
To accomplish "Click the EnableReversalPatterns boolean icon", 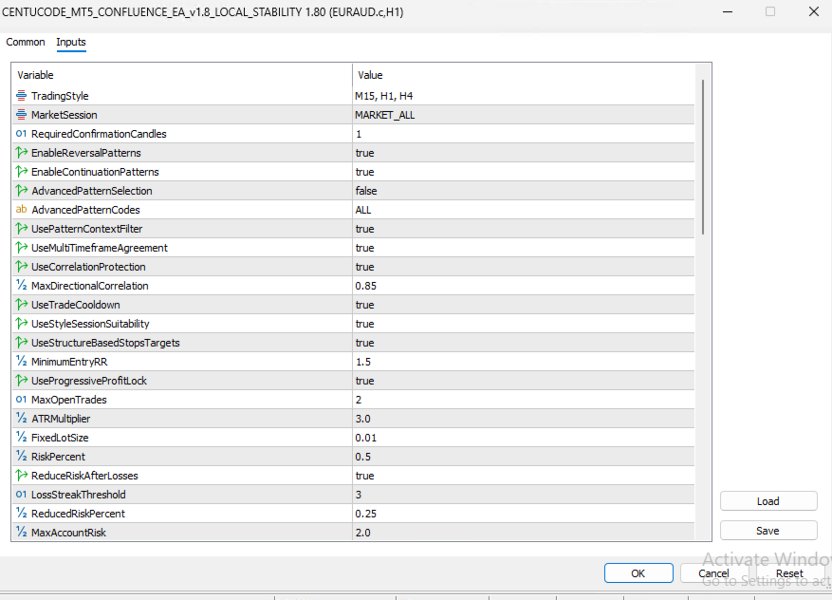I will point(21,153).
